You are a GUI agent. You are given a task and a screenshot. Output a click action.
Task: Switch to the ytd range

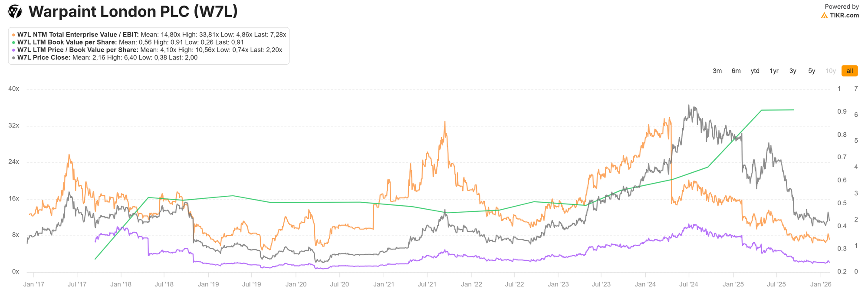[x=755, y=71]
